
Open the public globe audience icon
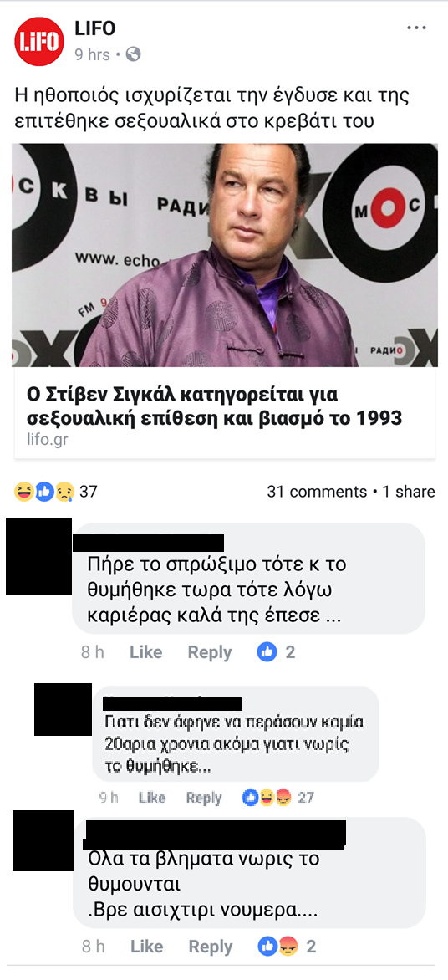pyautogui.click(x=132, y=55)
